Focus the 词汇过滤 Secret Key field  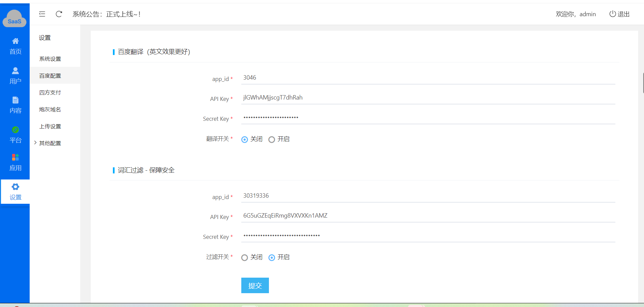click(428, 236)
